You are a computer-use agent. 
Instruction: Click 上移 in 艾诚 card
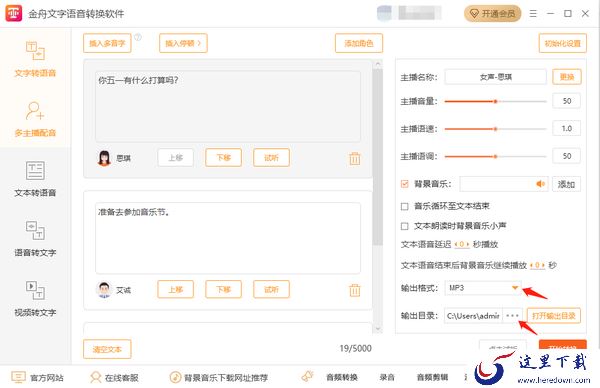pos(176,290)
